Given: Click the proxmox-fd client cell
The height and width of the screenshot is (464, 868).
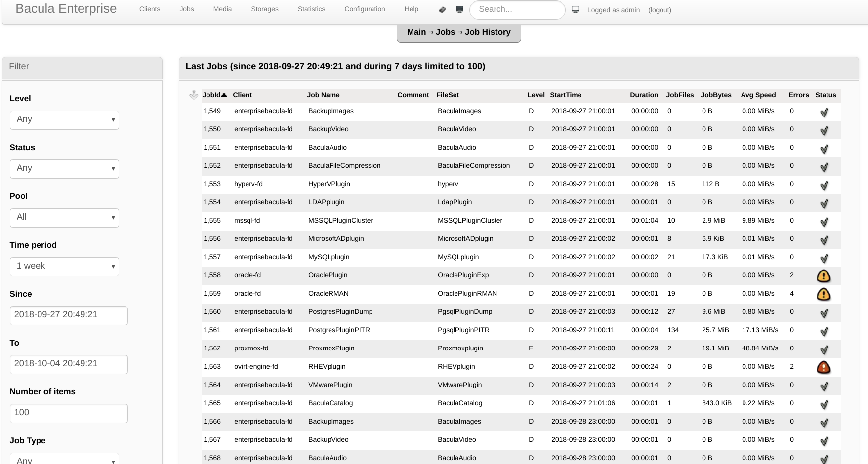Looking at the screenshot, I should click(251, 348).
